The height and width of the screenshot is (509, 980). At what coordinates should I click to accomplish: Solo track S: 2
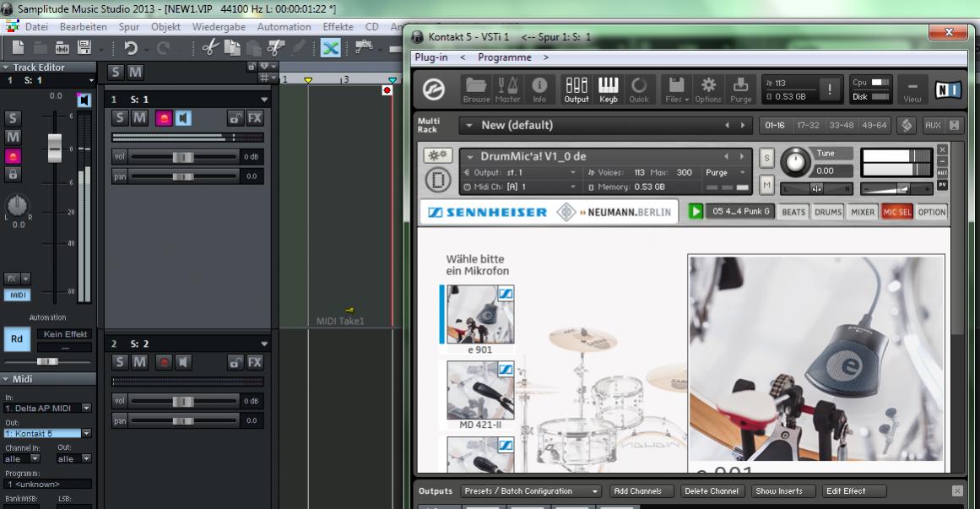[120, 361]
